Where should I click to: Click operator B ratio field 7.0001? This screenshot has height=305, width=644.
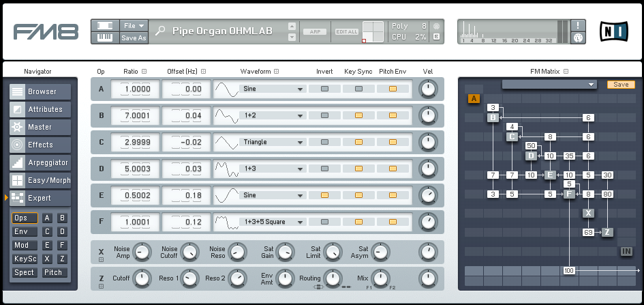click(x=135, y=115)
